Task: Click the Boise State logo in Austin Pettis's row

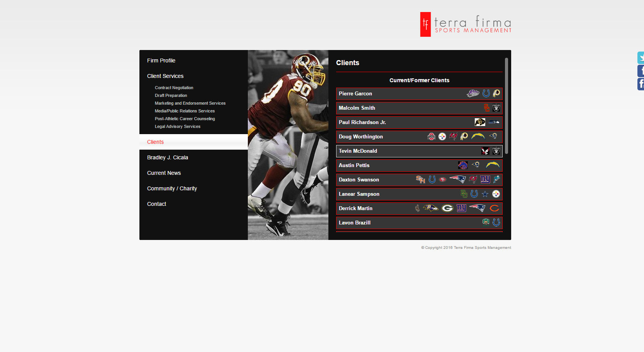Action: [x=462, y=165]
